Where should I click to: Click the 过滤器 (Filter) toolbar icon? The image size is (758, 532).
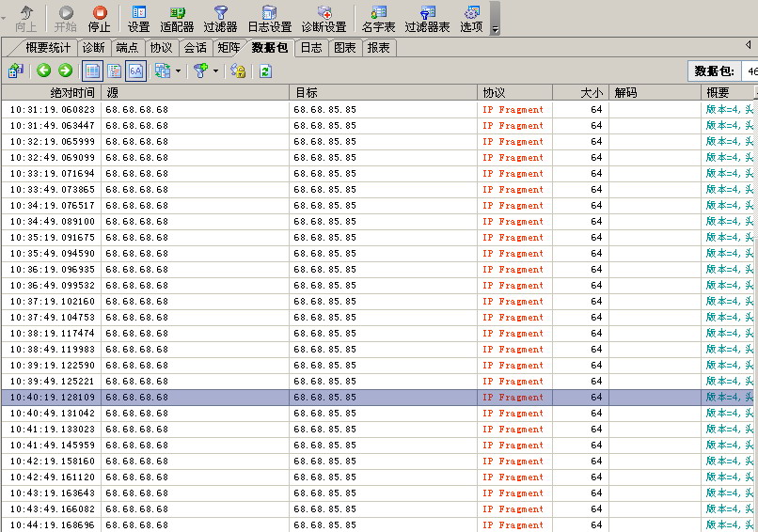(x=220, y=18)
